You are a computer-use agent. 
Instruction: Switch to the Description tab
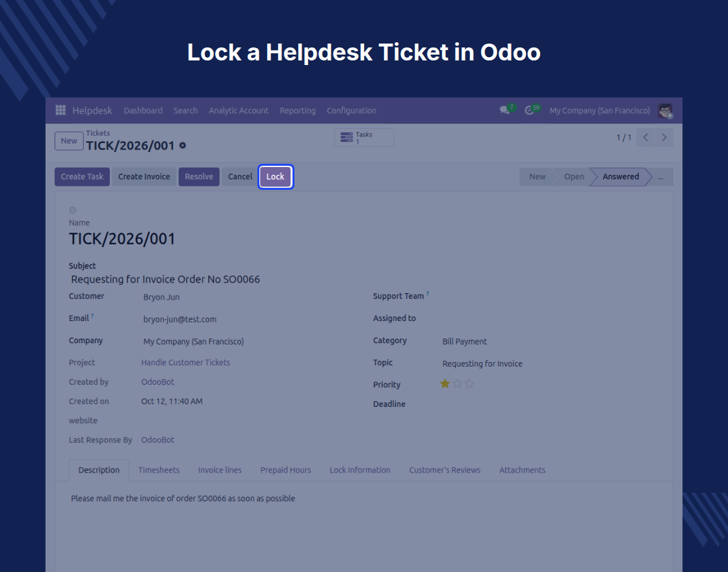pyautogui.click(x=99, y=470)
